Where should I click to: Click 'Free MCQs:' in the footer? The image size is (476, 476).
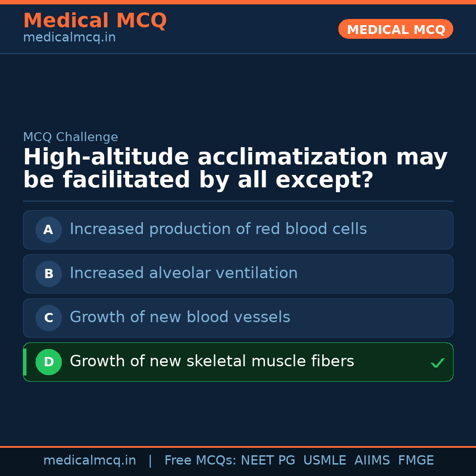coord(201,461)
